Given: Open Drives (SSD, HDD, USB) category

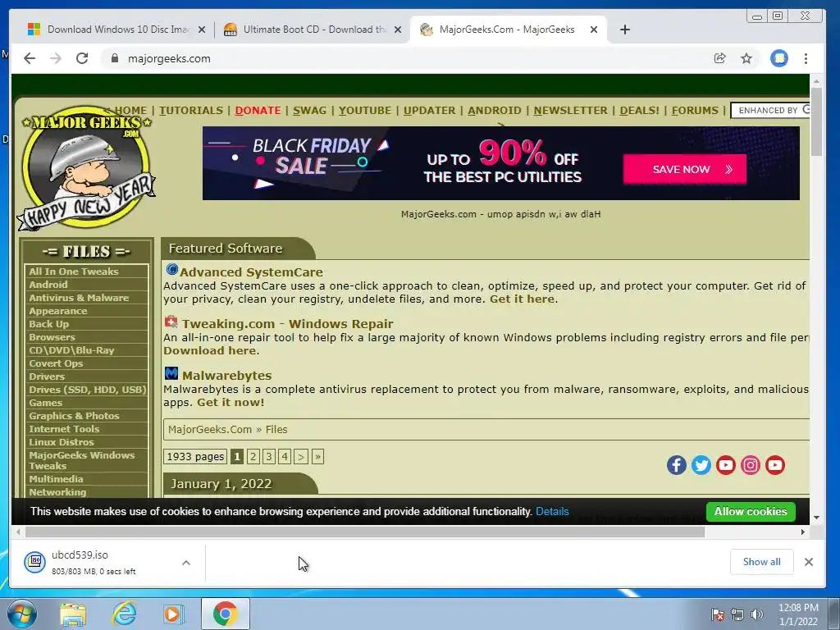Looking at the screenshot, I should tap(86, 390).
